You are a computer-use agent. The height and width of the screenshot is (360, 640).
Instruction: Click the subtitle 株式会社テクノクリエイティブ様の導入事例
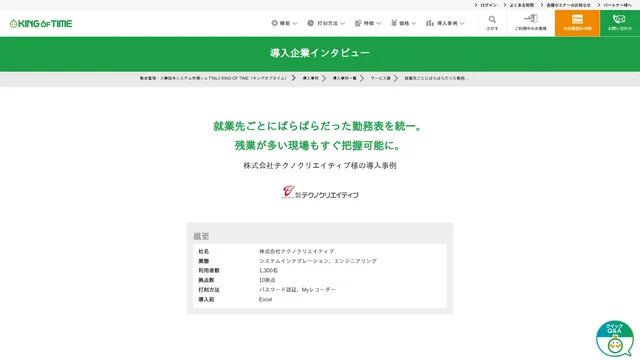(320, 166)
